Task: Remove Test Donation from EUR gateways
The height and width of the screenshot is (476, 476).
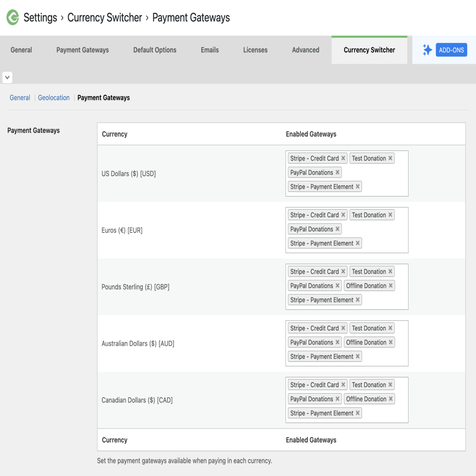Action: pyautogui.click(x=390, y=215)
